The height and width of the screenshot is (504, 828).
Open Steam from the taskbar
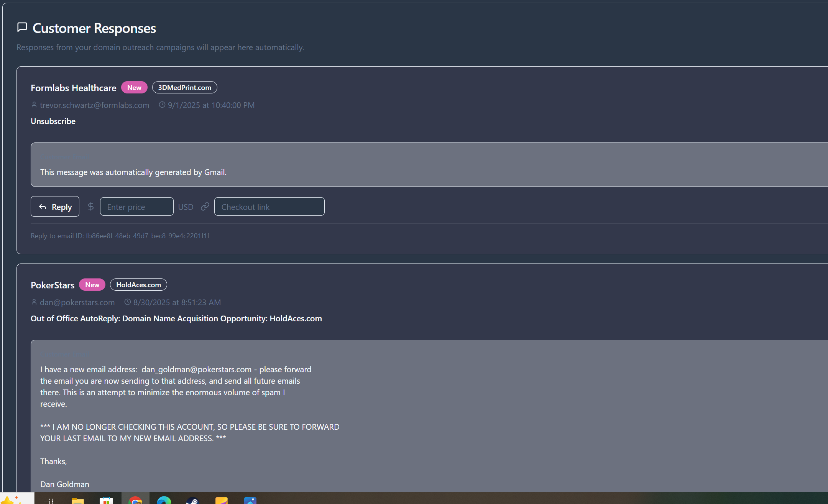(192, 500)
